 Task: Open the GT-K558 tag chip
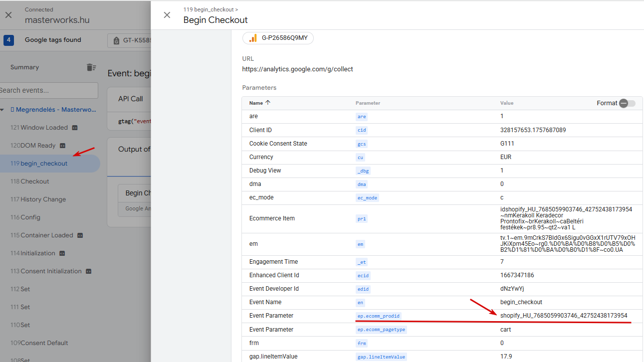(x=129, y=40)
